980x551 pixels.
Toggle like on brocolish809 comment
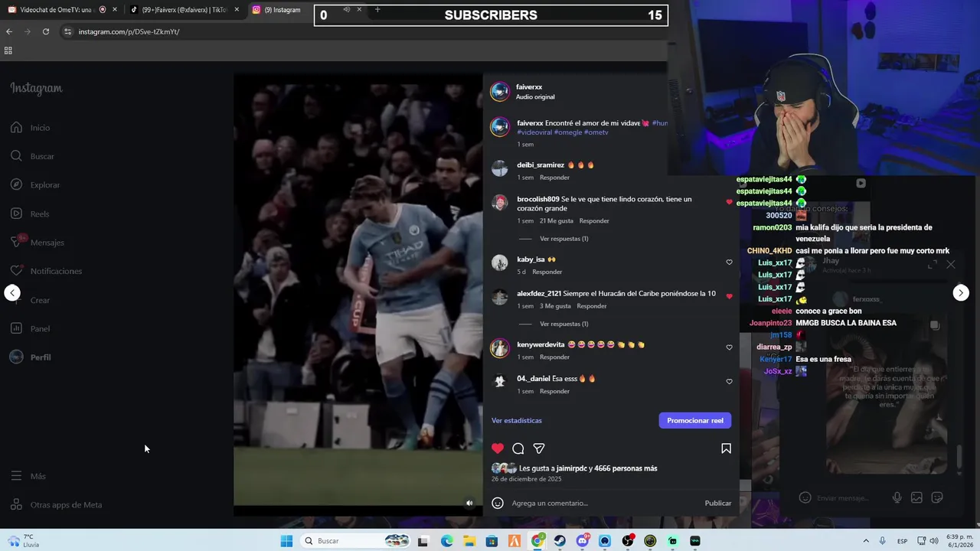pyautogui.click(x=729, y=202)
